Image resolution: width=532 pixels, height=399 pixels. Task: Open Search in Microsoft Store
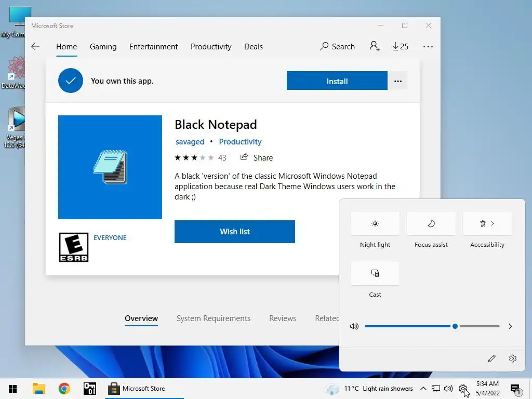point(337,46)
